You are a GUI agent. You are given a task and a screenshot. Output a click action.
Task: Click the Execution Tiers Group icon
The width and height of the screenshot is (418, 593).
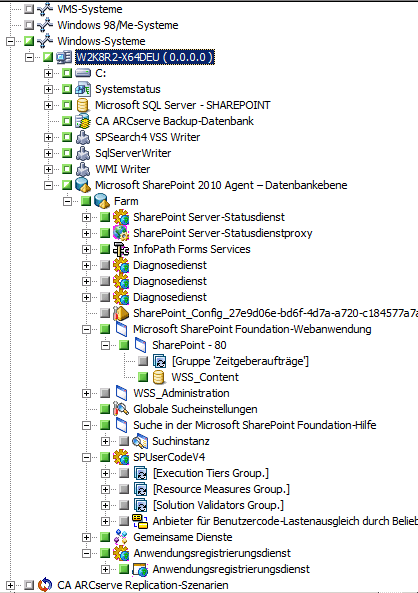tap(140, 473)
